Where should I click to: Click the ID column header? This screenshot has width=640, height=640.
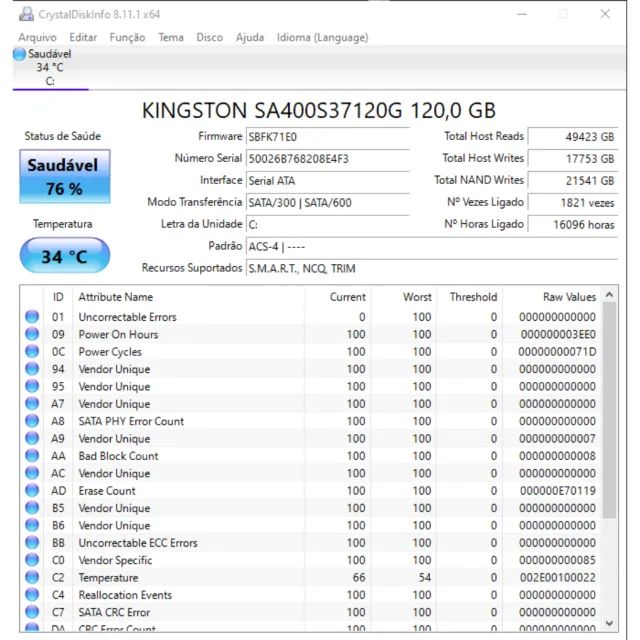click(58, 297)
